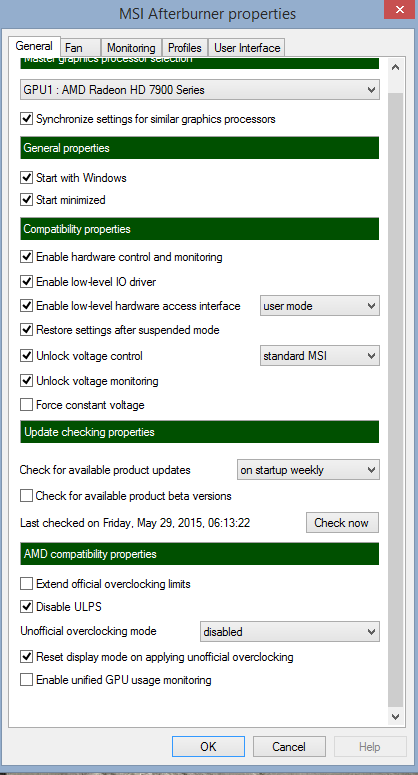Confirm settings with OK

[x=209, y=746]
